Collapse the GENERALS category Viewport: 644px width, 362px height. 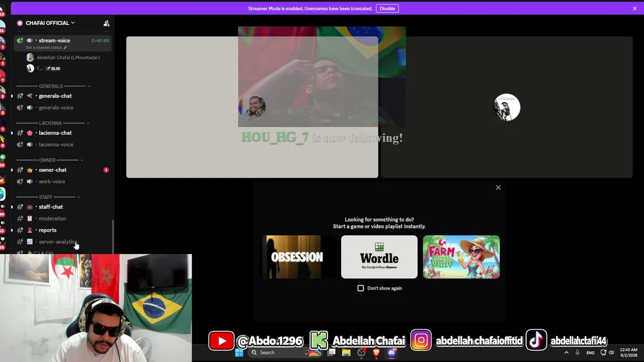coord(52,86)
